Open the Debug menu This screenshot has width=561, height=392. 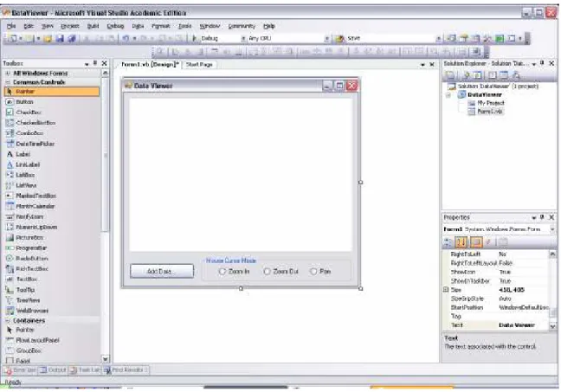tap(115, 26)
